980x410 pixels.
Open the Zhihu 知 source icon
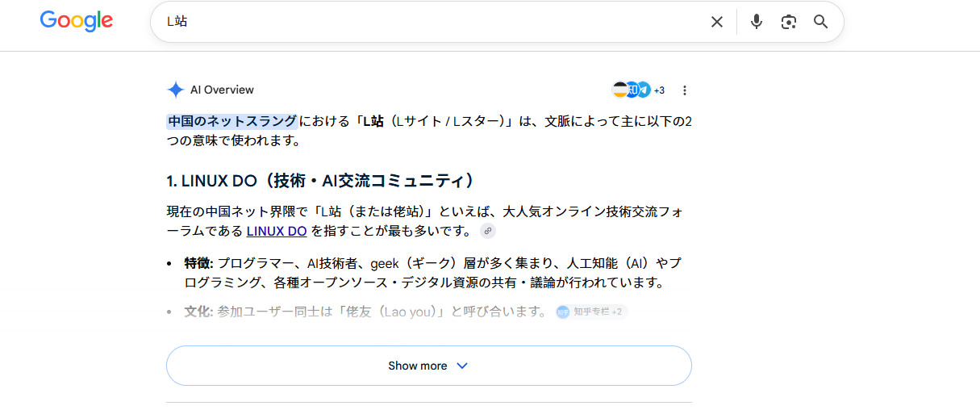[x=632, y=90]
